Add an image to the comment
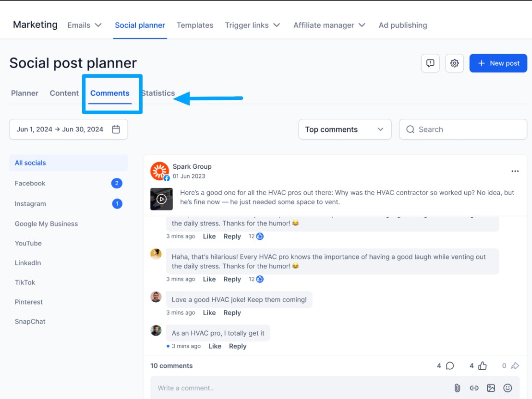 coord(491,388)
